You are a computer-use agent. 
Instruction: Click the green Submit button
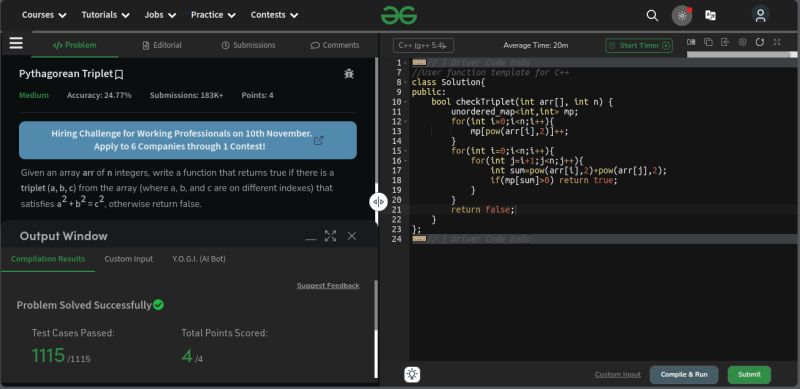pos(749,375)
